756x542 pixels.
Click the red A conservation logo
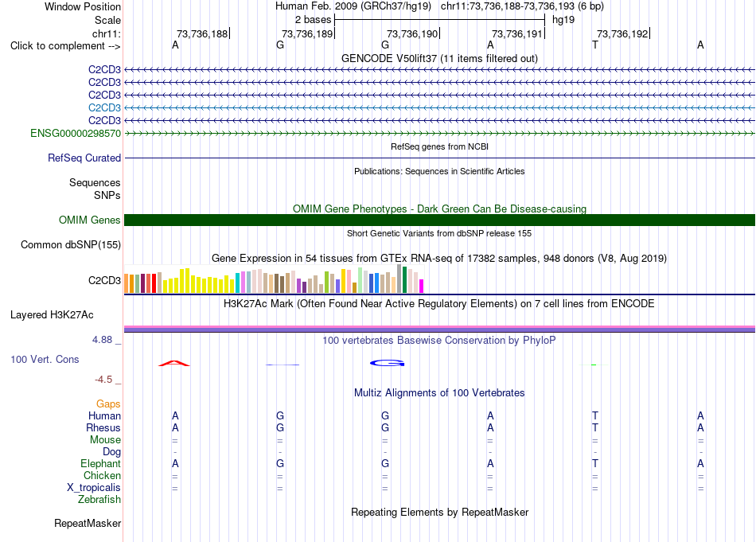pyautogui.click(x=174, y=363)
